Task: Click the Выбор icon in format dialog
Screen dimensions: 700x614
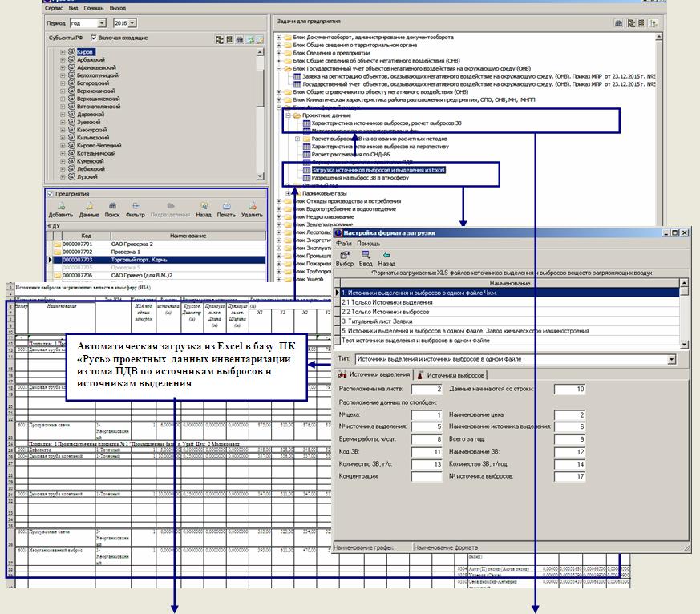Action: coord(345,255)
